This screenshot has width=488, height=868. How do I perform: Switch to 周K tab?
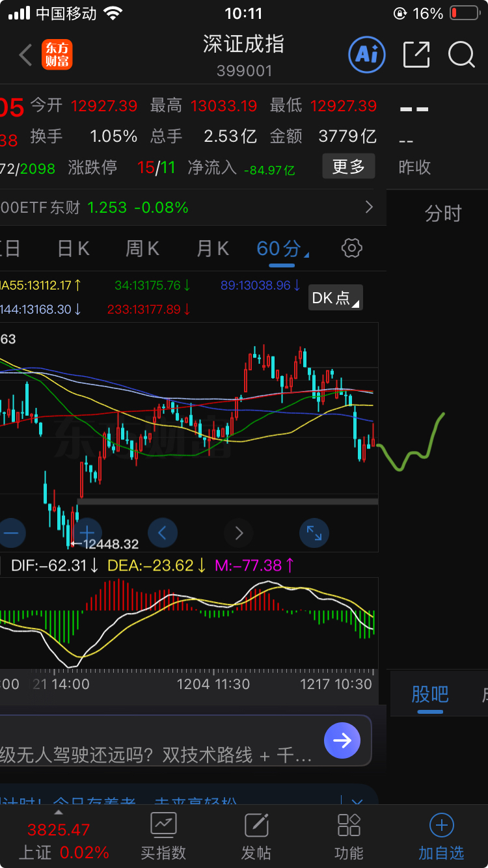[x=142, y=249]
